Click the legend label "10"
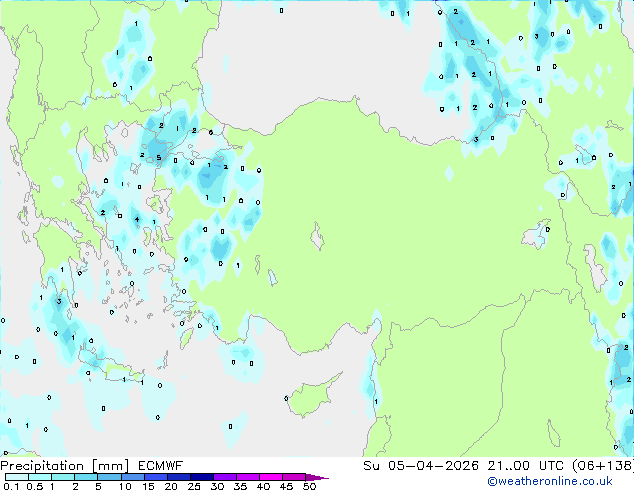 [x=125, y=486]
